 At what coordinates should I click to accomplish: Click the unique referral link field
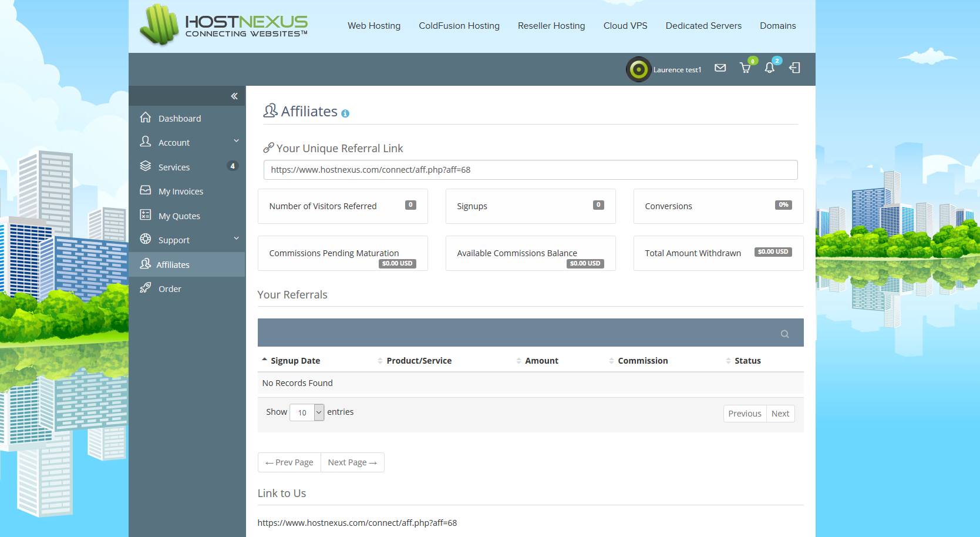click(x=530, y=170)
